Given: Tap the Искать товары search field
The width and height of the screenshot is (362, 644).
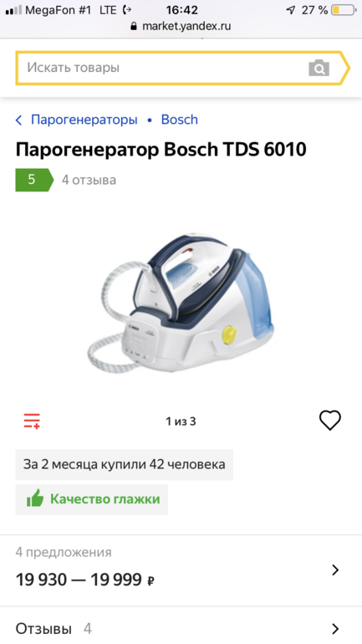Looking at the screenshot, I should pyautogui.click(x=164, y=68).
